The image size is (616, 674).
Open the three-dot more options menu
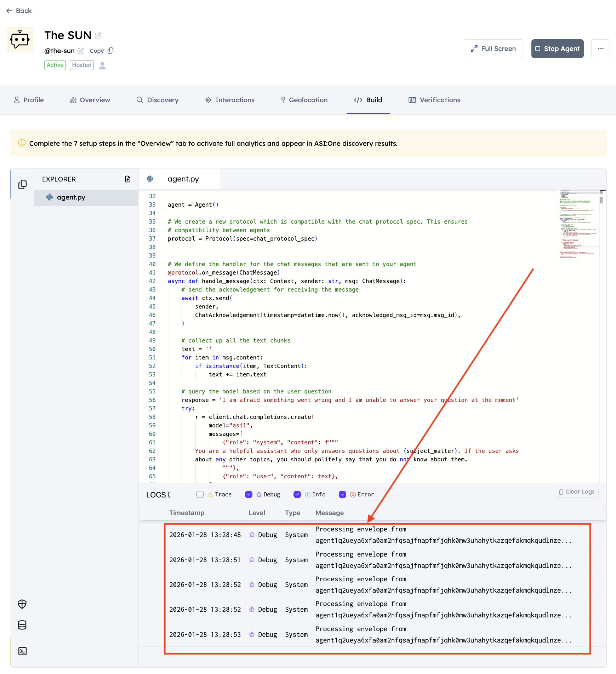coord(600,48)
